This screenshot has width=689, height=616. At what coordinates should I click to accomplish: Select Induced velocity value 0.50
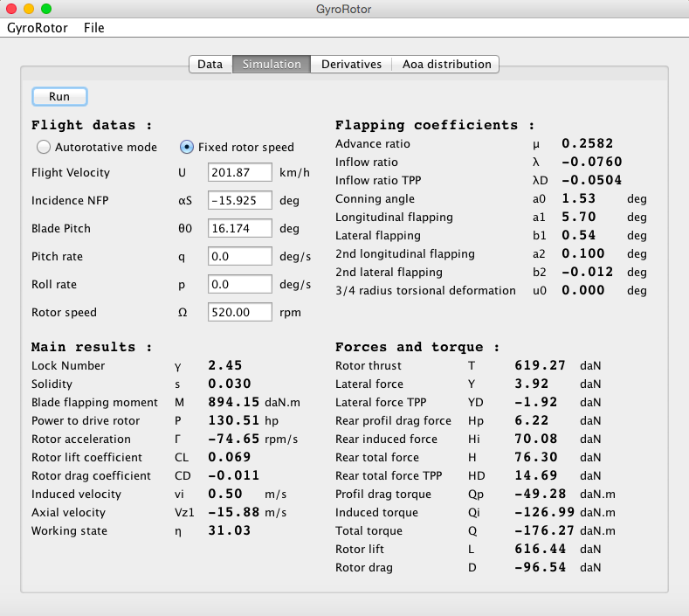(225, 494)
